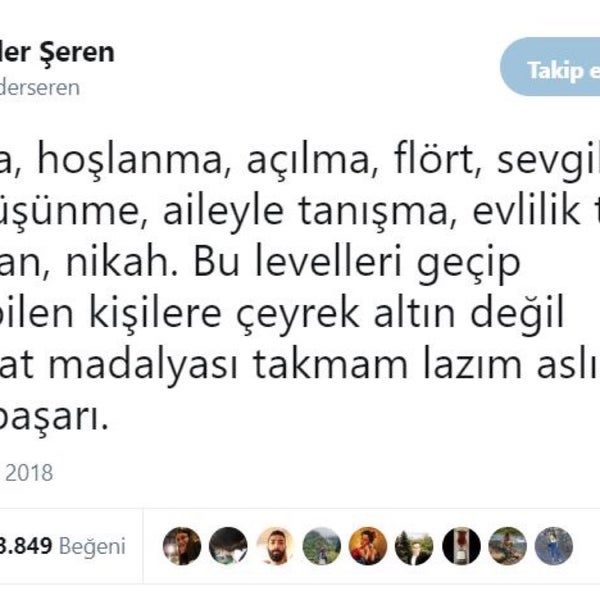Open the 3.849 like count

pyautogui.click(x=26, y=546)
